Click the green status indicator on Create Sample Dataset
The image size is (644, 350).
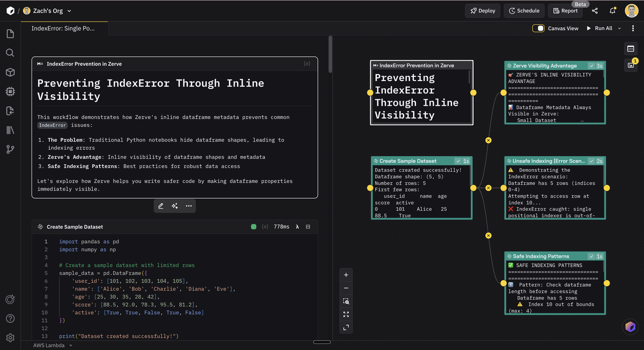(x=254, y=227)
